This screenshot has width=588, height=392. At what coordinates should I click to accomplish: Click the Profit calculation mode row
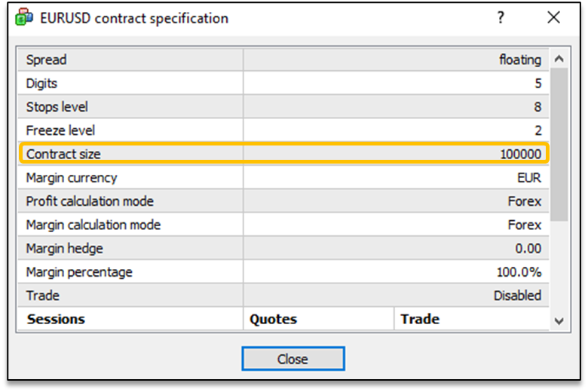(x=283, y=201)
